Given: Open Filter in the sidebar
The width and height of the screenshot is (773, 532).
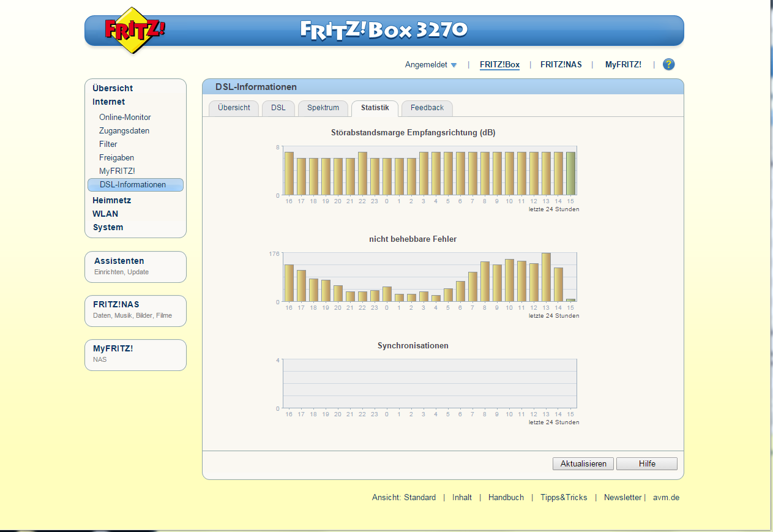Looking at the screenshot, I should click(x=108, y=144).
